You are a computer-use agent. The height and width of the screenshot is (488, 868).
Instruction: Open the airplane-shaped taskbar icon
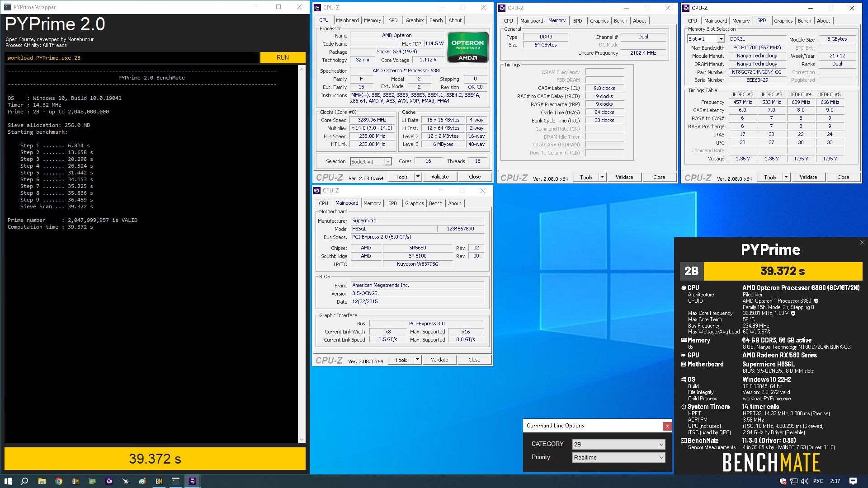(126, 481)
